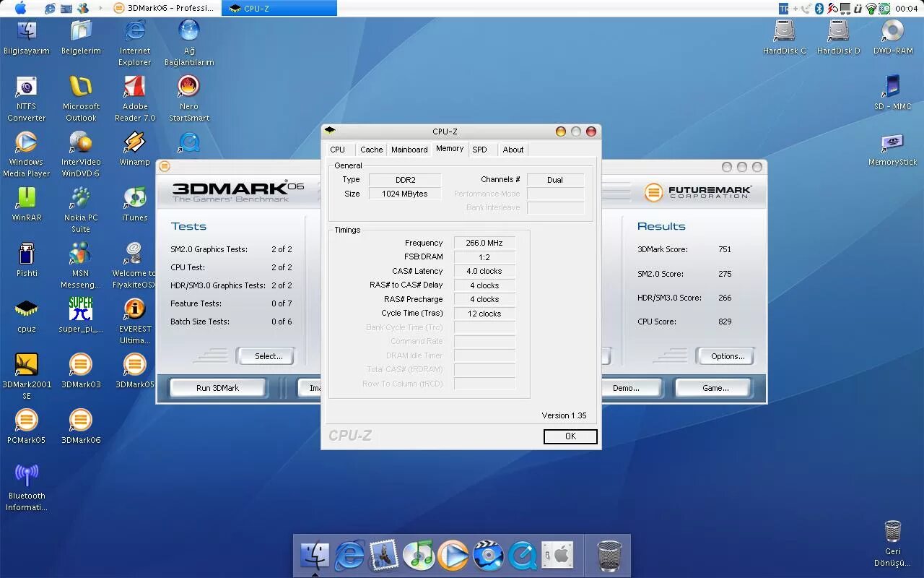924x578 pixels.
Task: Open MemoryStick desktop icon
Action: click(x=893, y=142)
